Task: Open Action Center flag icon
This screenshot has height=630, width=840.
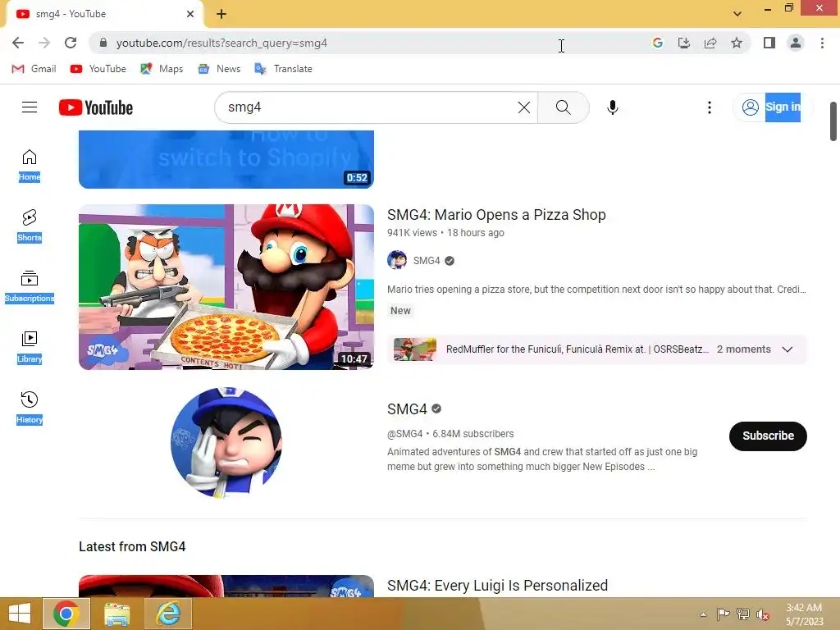Action: [x=723, y=614]
